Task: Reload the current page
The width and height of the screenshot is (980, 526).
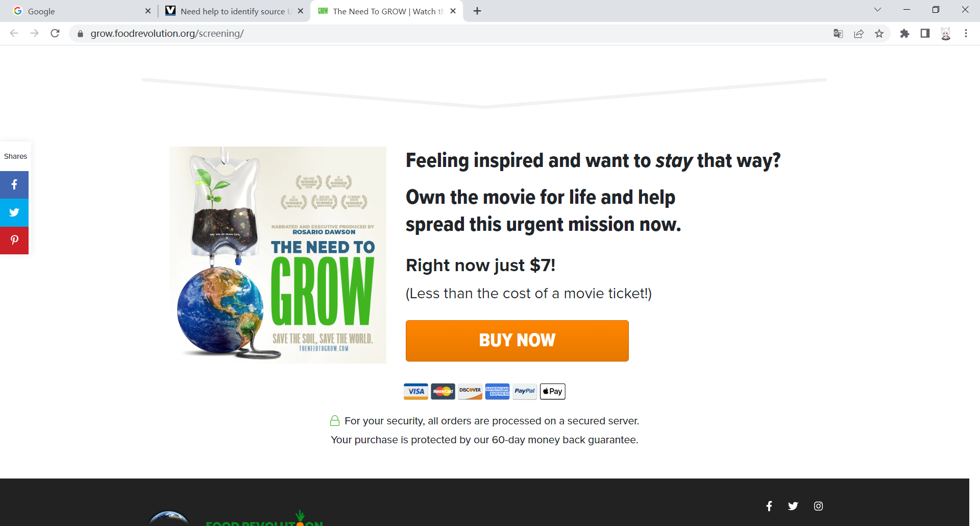Action: [55, 34]
